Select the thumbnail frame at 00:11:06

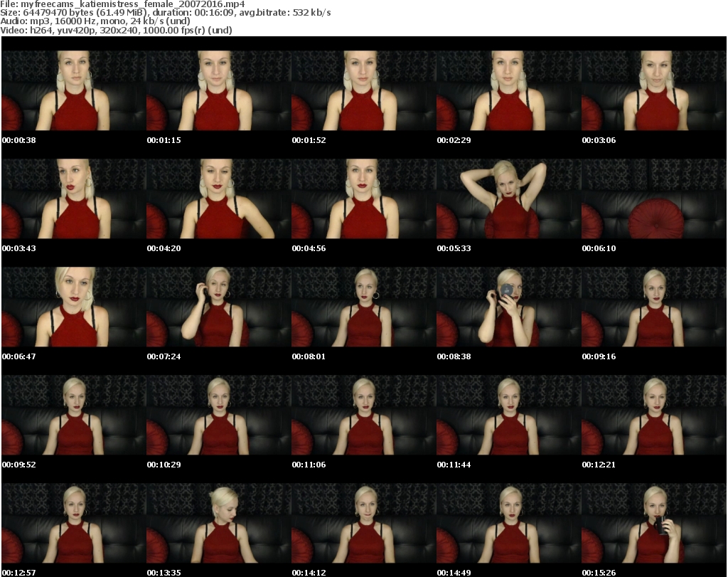pyautogui.click(x=364, y=415)
